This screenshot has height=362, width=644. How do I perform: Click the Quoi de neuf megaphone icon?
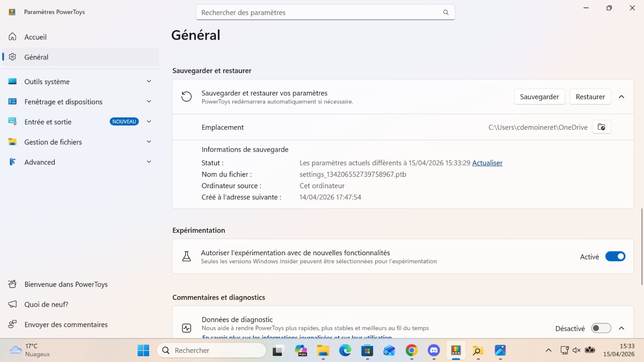click(13, 304)
